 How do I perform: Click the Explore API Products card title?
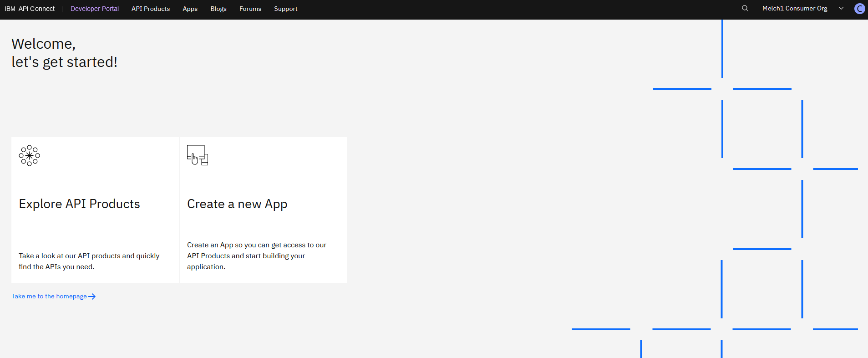pyautogui.click(x=79, y=204)
